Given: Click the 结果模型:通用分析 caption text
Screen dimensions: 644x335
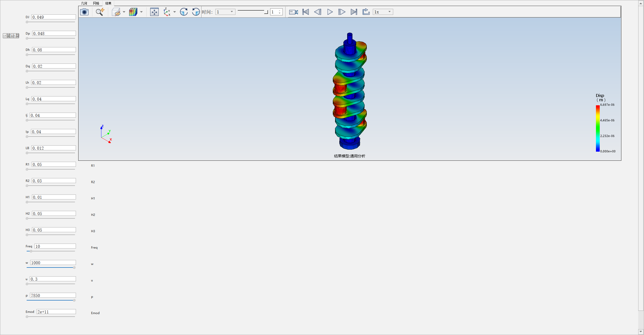Looking at the screenshot, I should 349,156.
